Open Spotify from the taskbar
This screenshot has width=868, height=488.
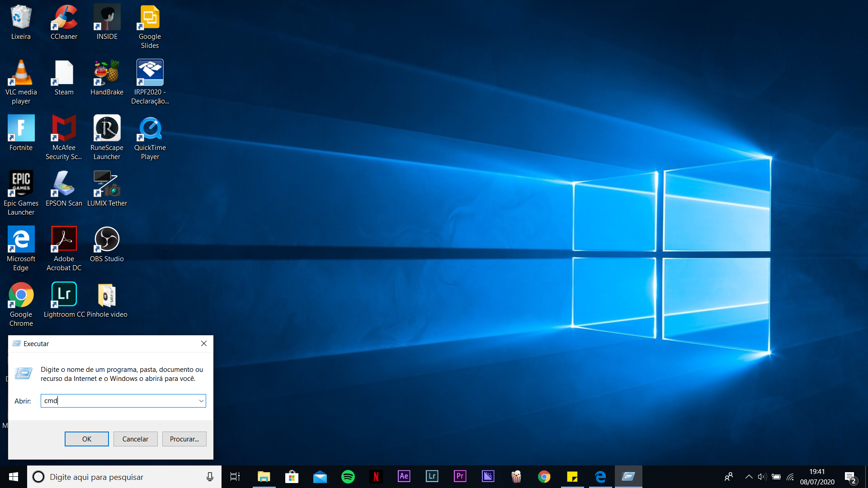click(348, 477)
